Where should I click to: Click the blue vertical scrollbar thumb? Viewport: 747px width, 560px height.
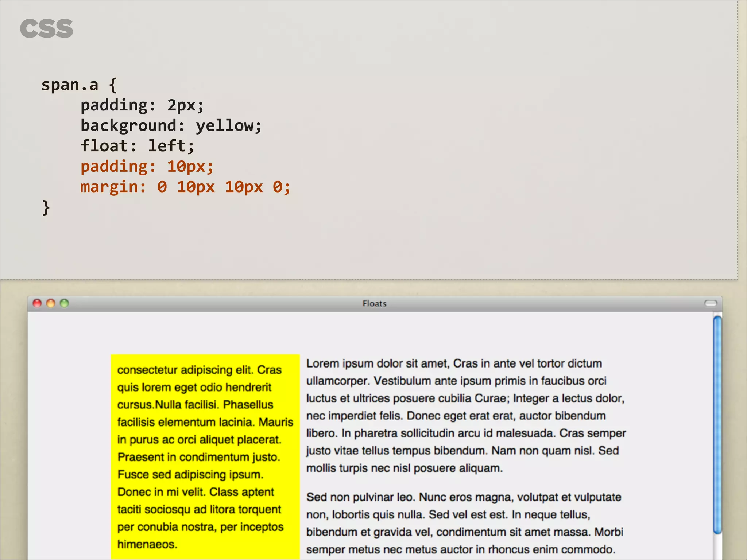click(x=717, y=425)
